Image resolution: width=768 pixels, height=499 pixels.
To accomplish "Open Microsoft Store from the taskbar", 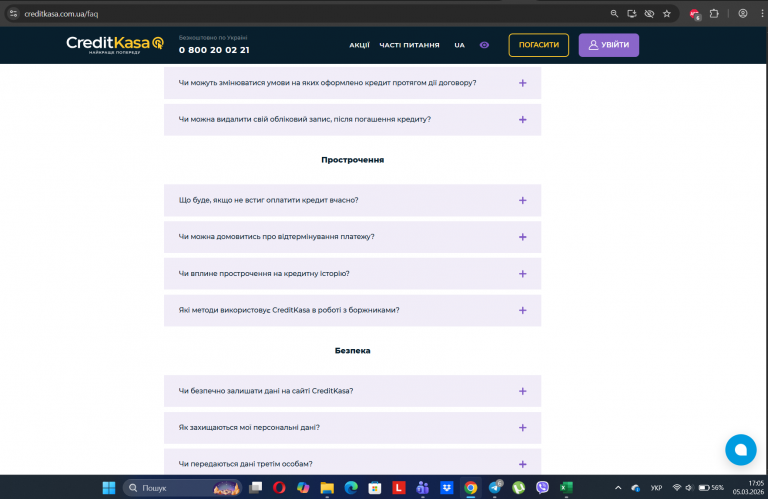I will [375, 488].
